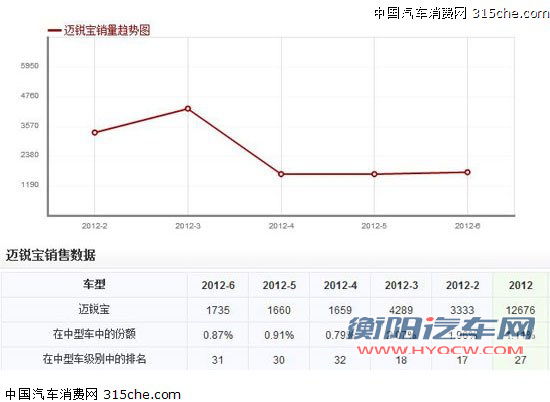This screenshot has height=402, width=550.
Task: Click the 2012-3 peak data point
Action: coord(188,109)
